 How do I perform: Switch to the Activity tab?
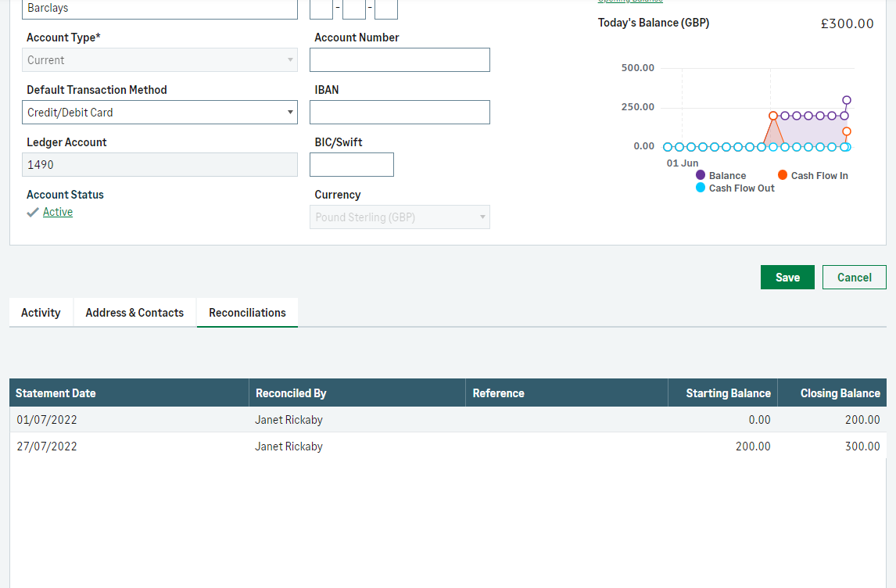(41, 313)
